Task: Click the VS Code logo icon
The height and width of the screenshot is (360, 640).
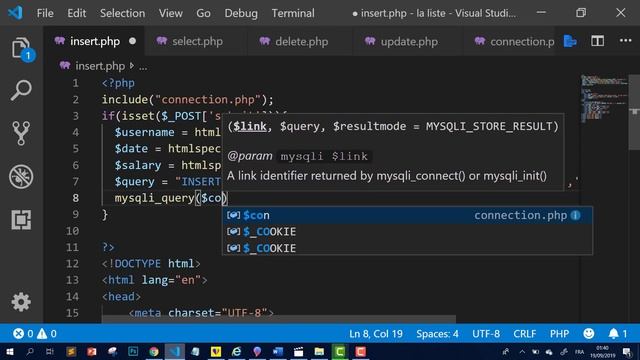Action: click(x=15, y=13)
